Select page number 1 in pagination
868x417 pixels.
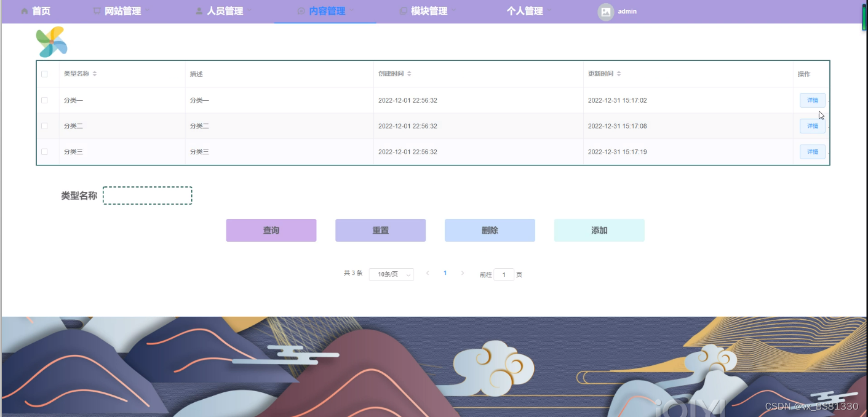point(445,273)
